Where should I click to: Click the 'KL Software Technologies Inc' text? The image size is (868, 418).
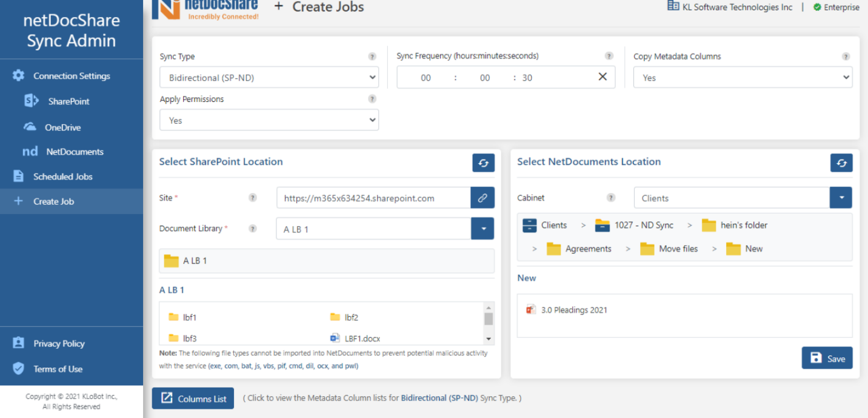[738, 7]
